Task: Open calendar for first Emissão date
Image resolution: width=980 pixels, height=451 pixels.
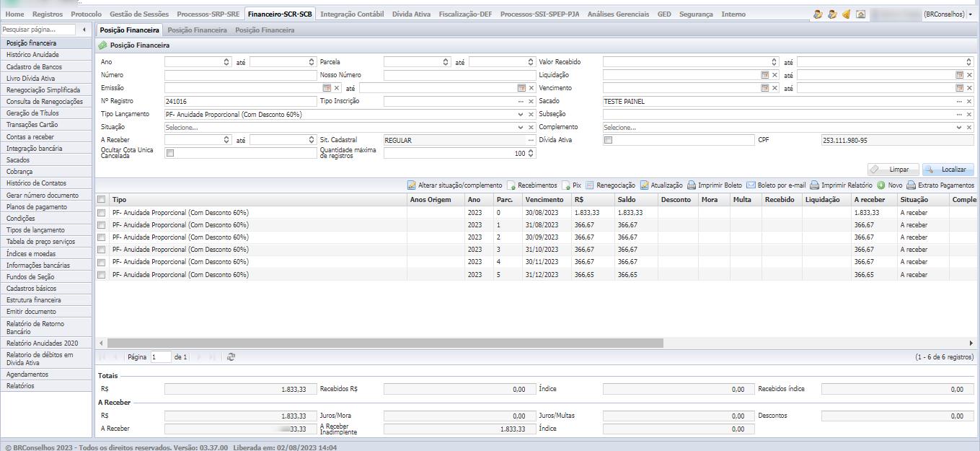Action: click(x=326, y=88)
